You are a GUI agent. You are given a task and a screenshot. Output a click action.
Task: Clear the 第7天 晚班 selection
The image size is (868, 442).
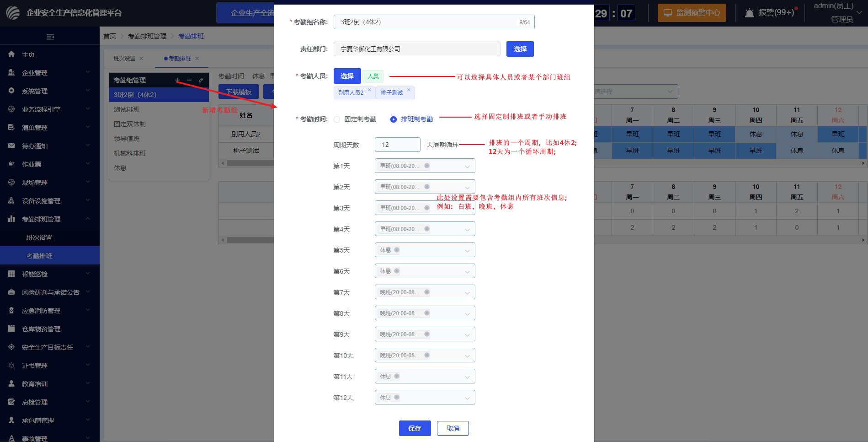[427, 292]
